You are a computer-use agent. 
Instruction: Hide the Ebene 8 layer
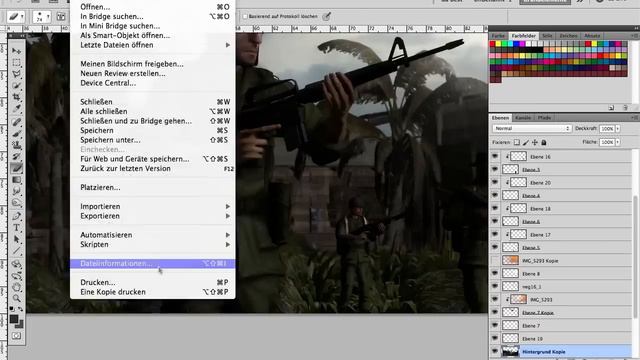[x=495, y=273]
